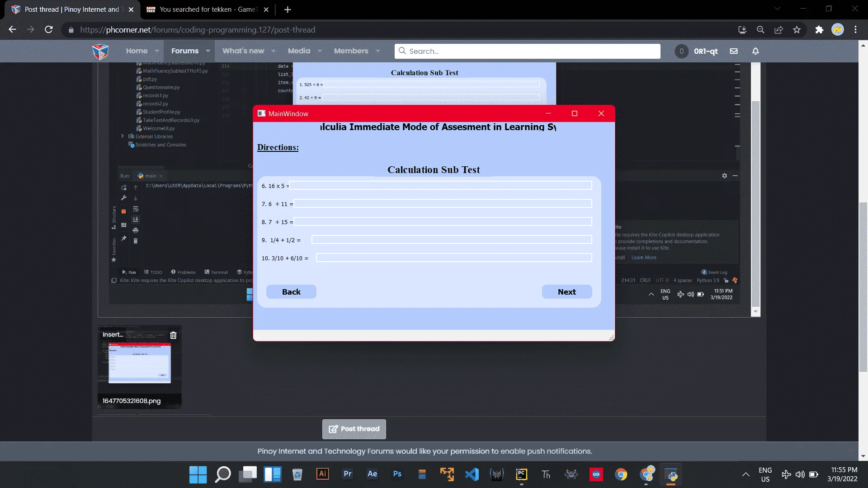868x488 pixels.
Task: Open the What's new nav item
Action: 243,51
